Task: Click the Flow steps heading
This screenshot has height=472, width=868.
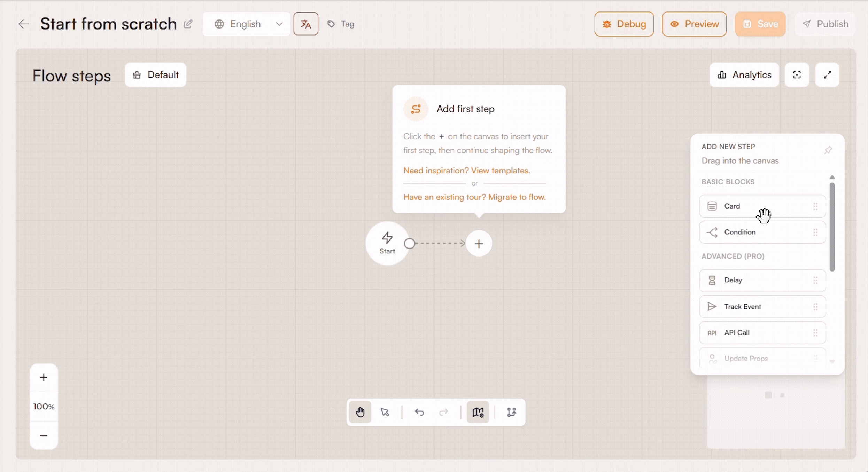Action: point(71,76)
